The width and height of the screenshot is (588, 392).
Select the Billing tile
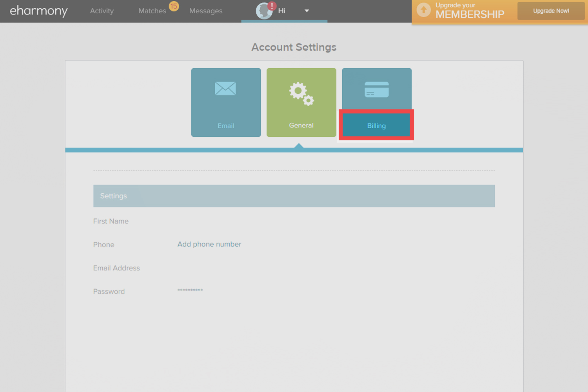376,125
